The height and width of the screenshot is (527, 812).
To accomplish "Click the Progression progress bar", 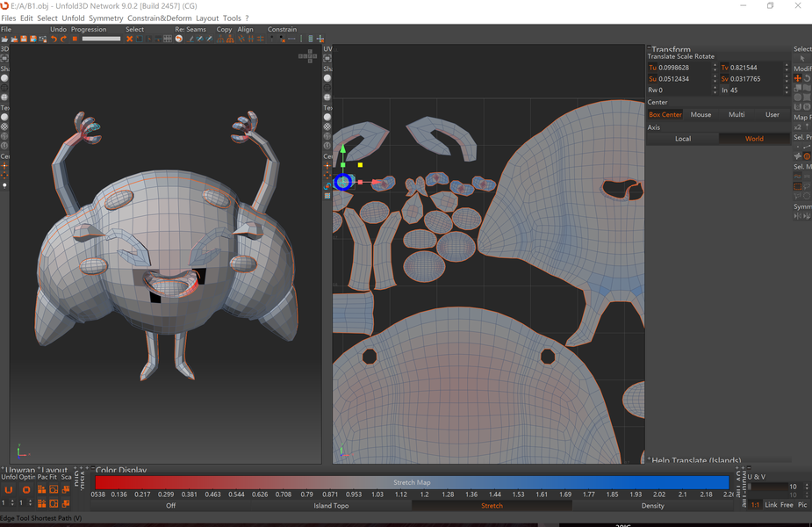I will click(x=101, y=39).
